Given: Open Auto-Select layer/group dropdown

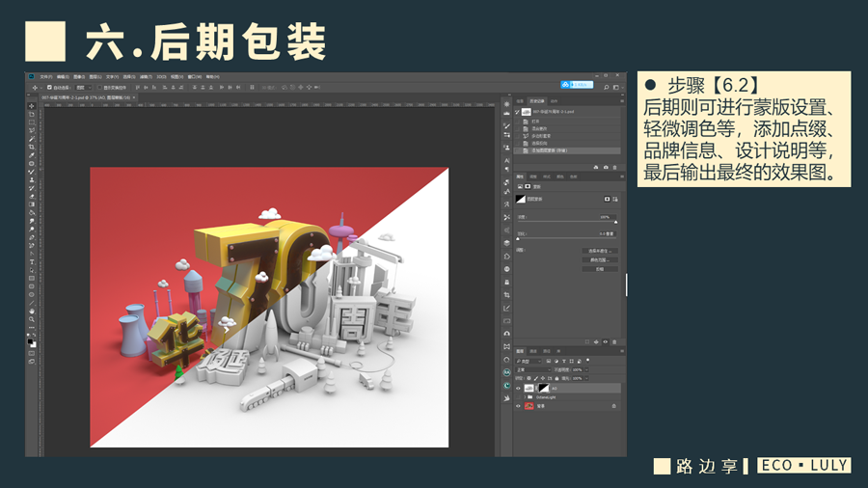Looking at the screenshot, I should tap(84, 88).
